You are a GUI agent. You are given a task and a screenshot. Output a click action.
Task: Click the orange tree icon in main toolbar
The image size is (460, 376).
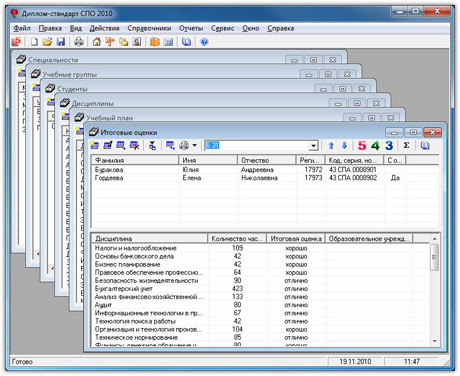110,42
